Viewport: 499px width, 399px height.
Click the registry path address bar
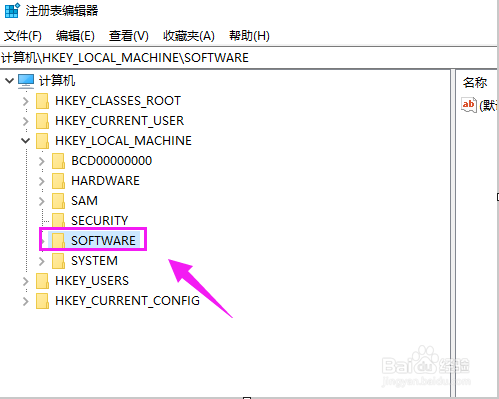click(248, 58)
